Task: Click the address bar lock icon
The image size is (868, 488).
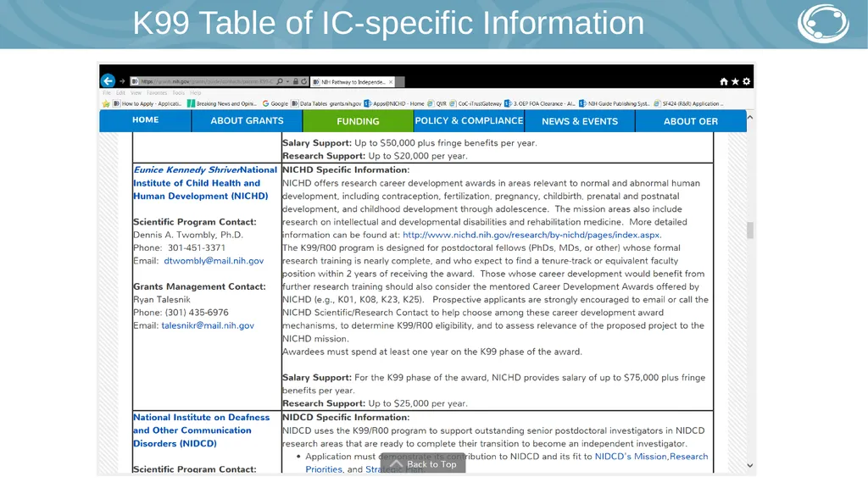Action: (x=296, y=81)
